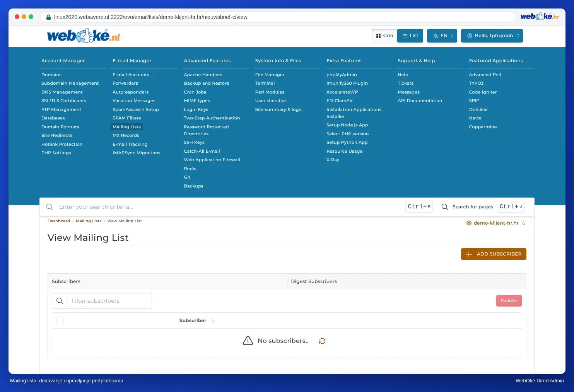Open SpamAssassin Setup

[136, 109]
